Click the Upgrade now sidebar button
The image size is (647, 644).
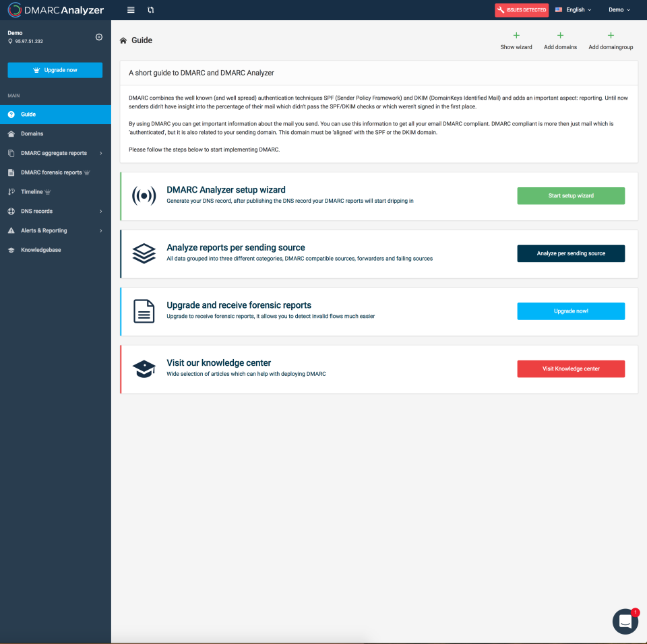55,70
